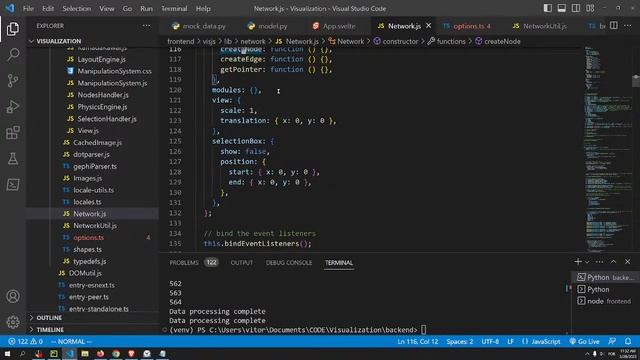Screen dimensions: 640x360
Task: Open ManipulationSystem.css in explorer
Action: (x=114, y=71)
